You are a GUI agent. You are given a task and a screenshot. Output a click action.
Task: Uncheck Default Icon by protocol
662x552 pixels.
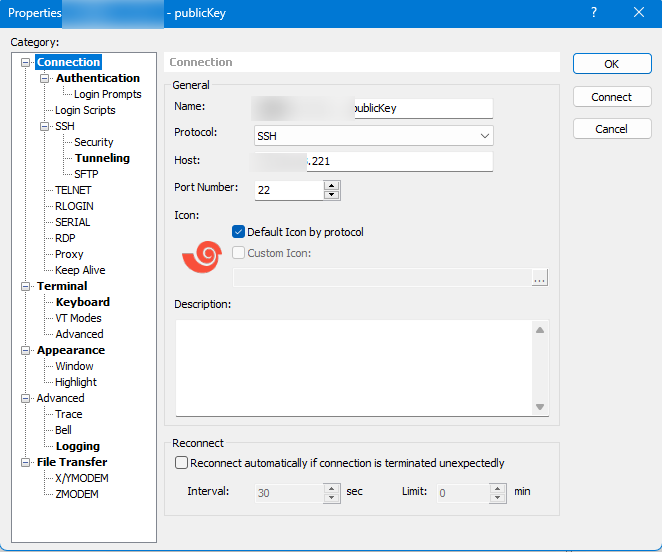click(x=239, y=232)
